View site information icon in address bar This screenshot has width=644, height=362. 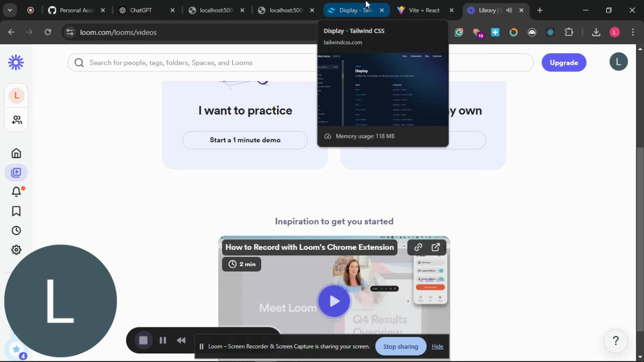70,32
